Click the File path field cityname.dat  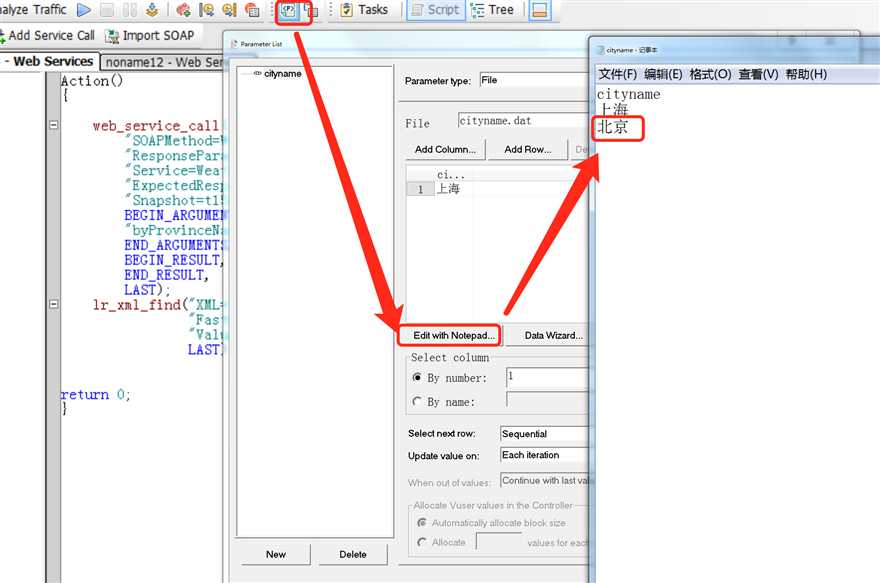(523, 121)
